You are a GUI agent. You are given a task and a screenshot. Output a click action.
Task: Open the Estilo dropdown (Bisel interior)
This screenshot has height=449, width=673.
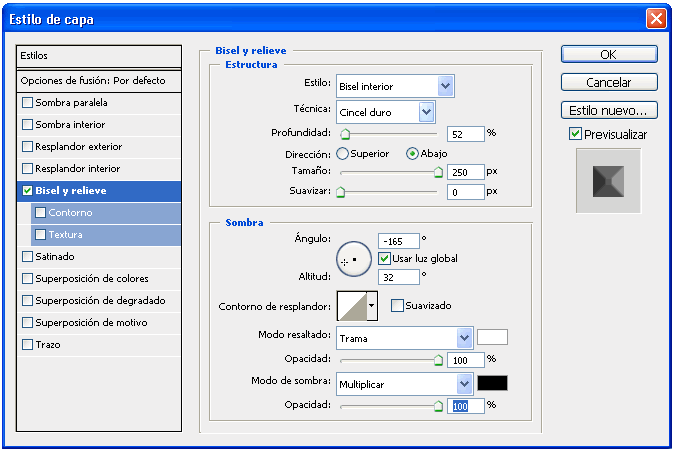(395, 86)
